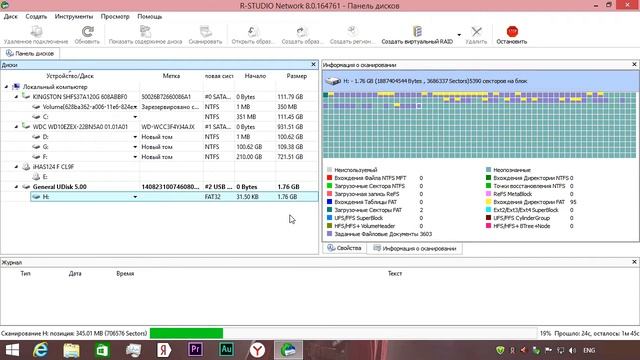Select the Панель дисков tab

[30, 53]
